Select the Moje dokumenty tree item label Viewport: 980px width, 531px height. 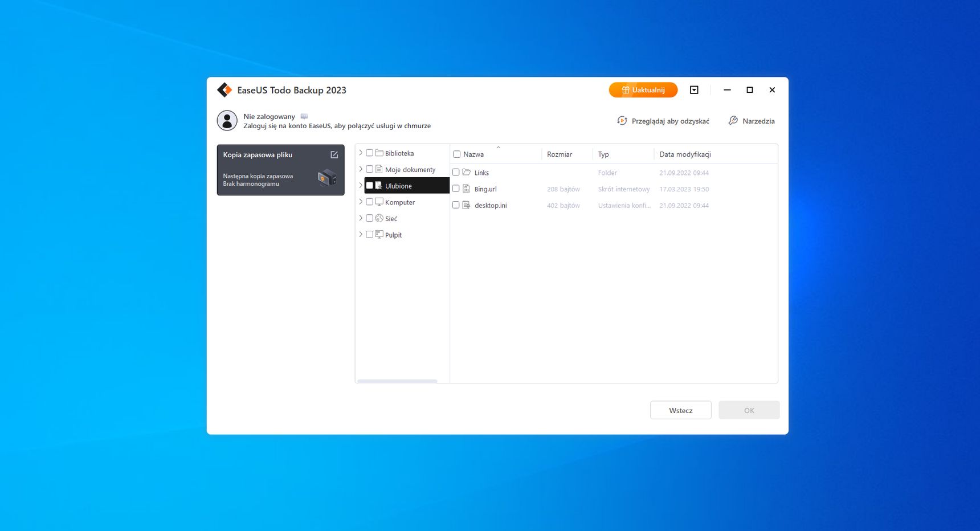410,170
